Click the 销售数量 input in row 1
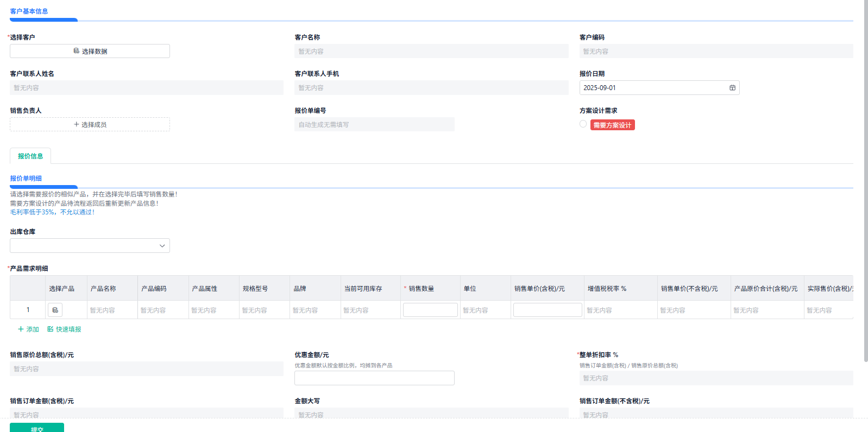 [x=430, y=310]
